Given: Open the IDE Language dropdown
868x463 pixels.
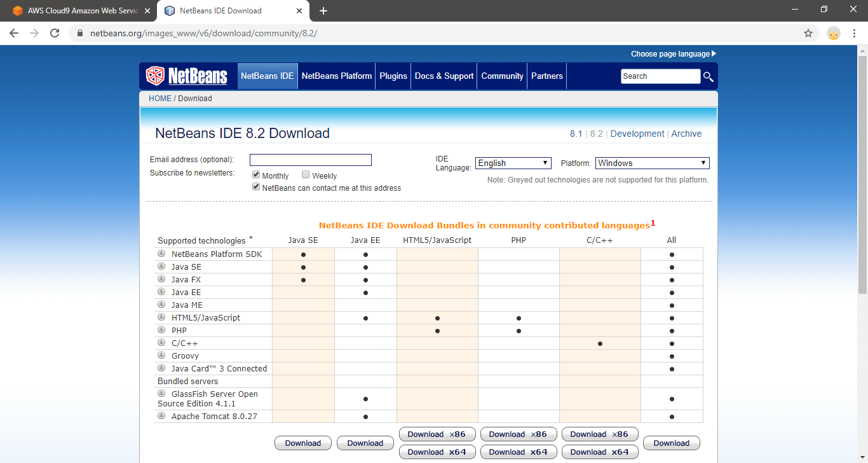Looking at the screenshot, I should (x=513, y=163).
